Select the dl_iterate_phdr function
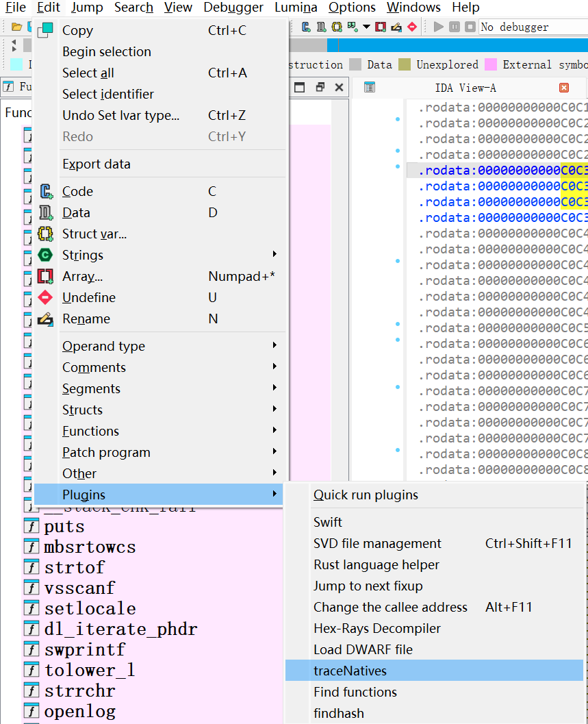Image resolution: width=588 pixels, height=724 pixels. click(121, 629)
